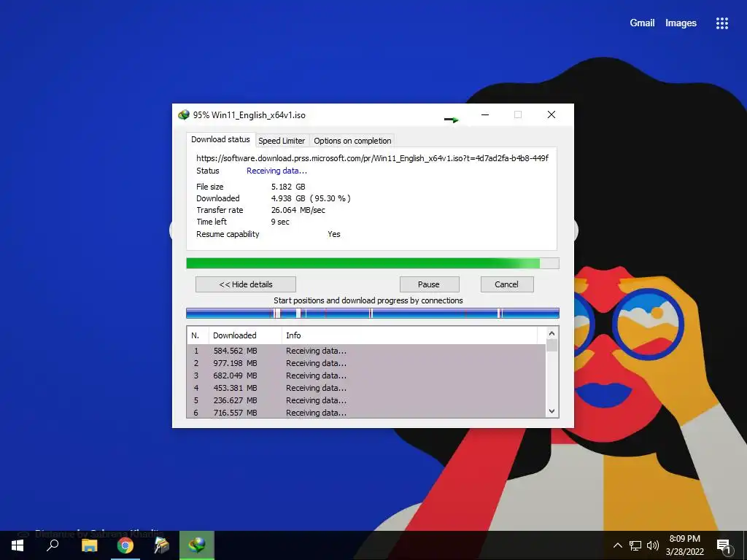Close the IDM download window
The image size is (747, 560).
pos(551,114)
